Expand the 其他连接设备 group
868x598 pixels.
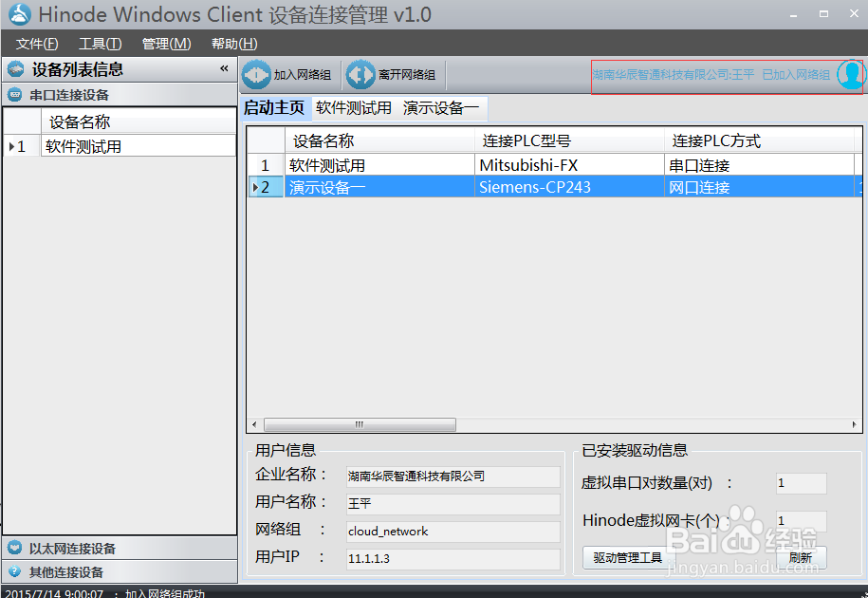point(120,571)
